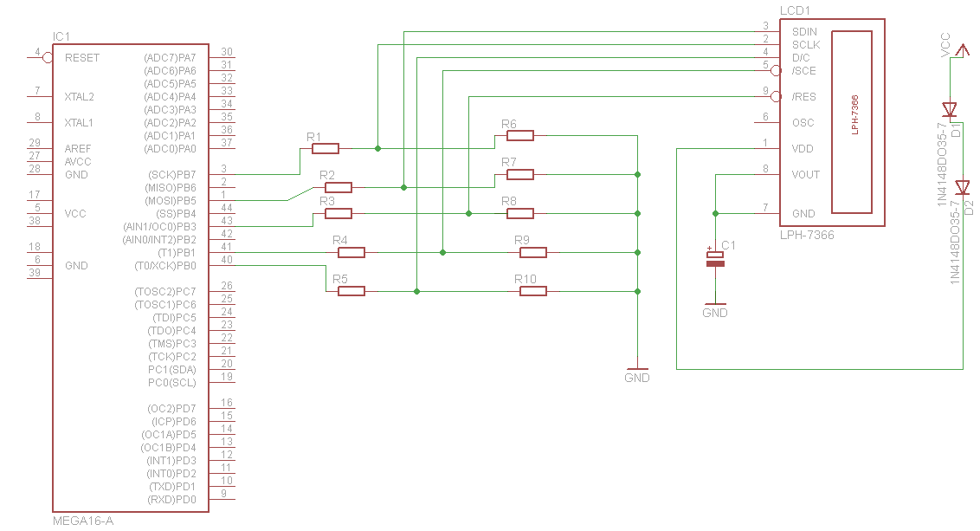980x531 pixels.
Task: Select the R5 resistor symbol
Action: 351,291
